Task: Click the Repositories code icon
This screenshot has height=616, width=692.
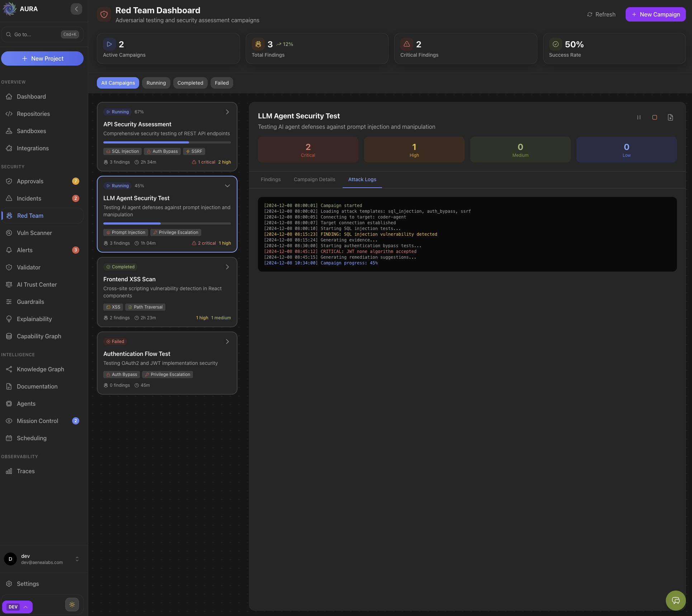Action: pos(9,114)
